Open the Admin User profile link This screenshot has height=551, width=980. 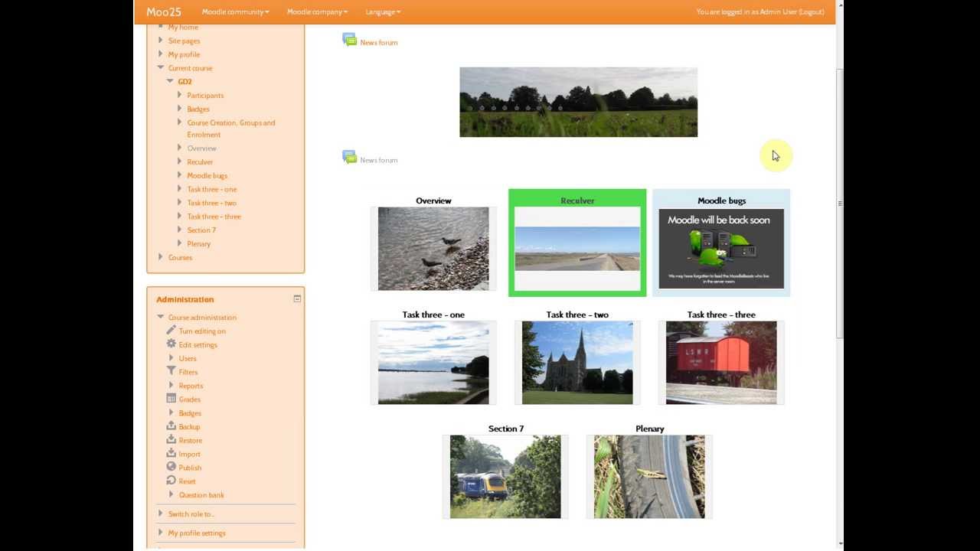tap(778, 11)
